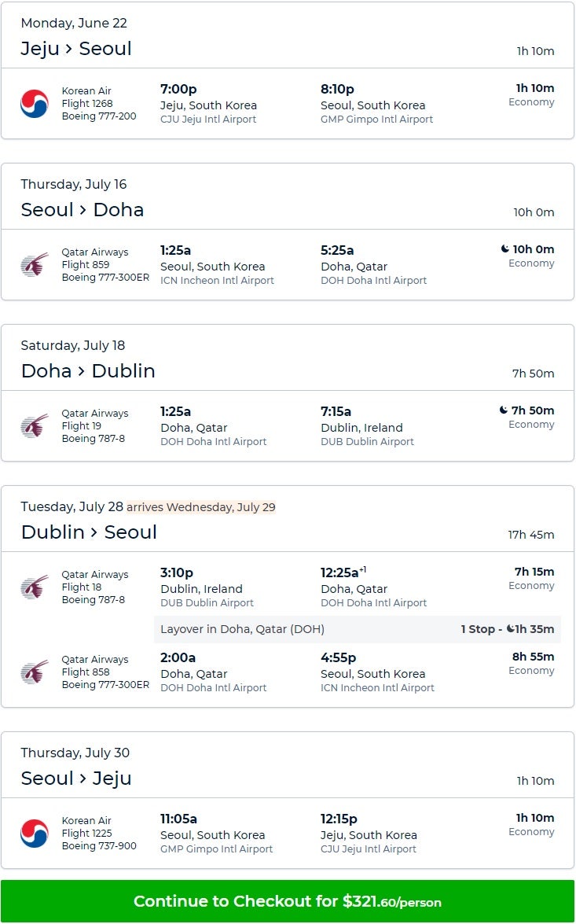Click Korean Air logo for Flight 1225
Screen dimensions: 576x924
pyautogui.click(x=35, y=834)
